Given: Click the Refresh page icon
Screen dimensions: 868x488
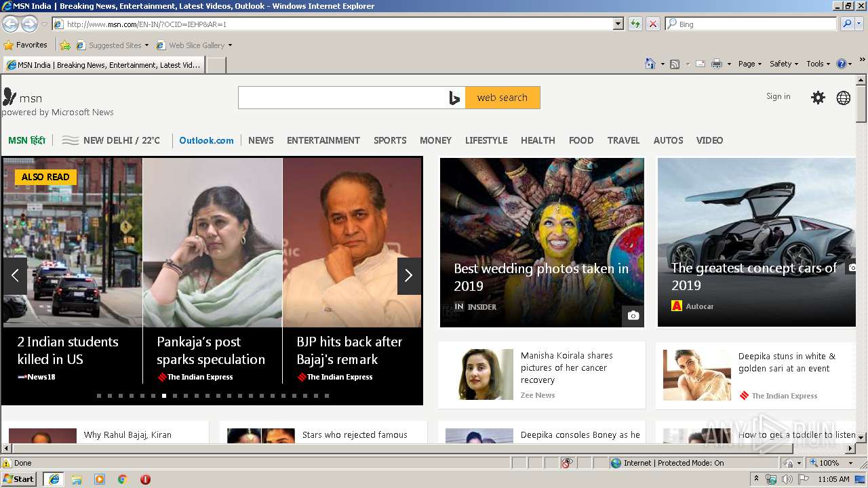Looking at the screenshot, I should [635, 24].
